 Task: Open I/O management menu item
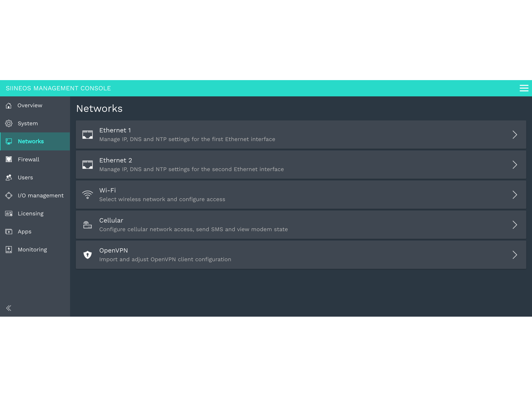pyautogui.click(x=35, y=195)
